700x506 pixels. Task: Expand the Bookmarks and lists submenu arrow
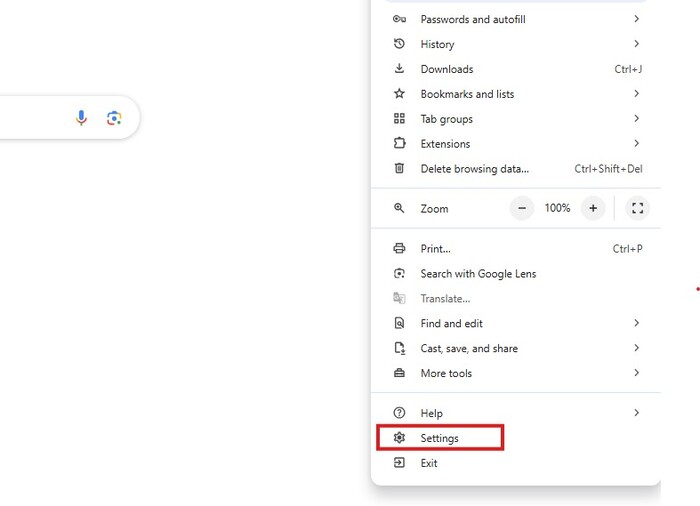point(637,93)
